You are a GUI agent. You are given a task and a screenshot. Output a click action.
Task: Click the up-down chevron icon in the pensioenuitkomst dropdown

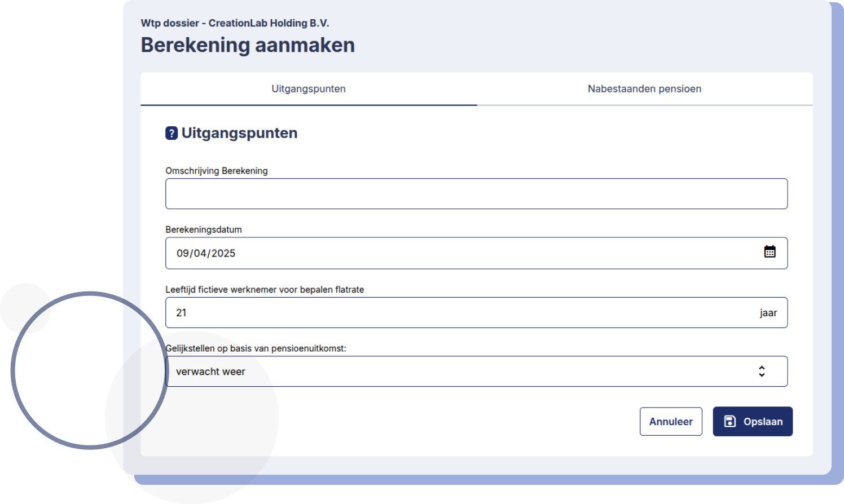coord(762,371)
